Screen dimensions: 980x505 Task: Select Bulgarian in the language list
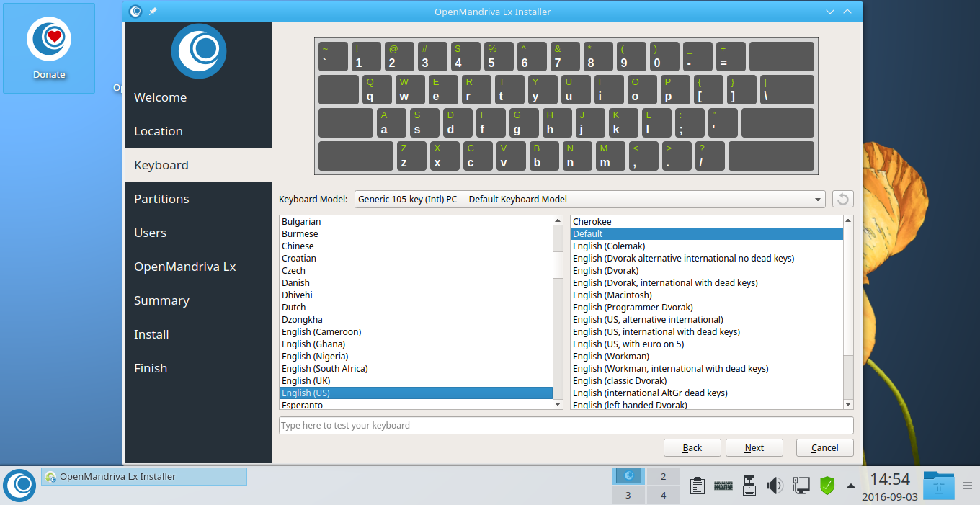pyautogui.click(x=416, y=221)
